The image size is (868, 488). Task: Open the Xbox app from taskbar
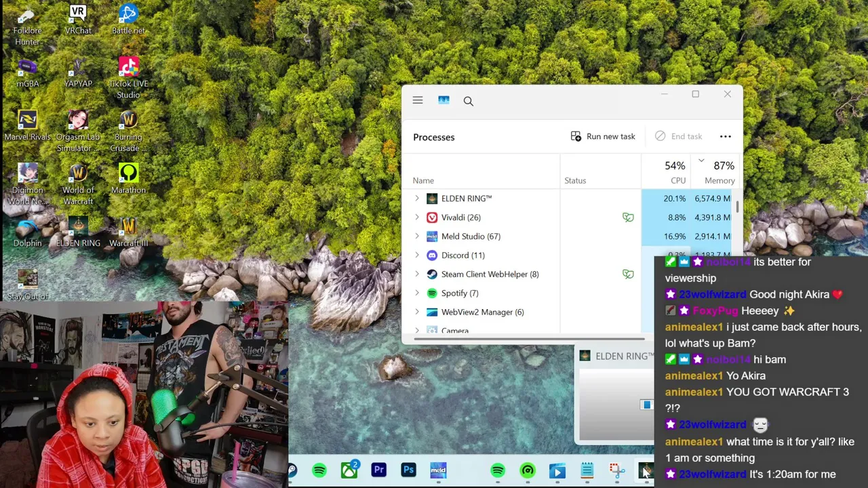point(349,470)
